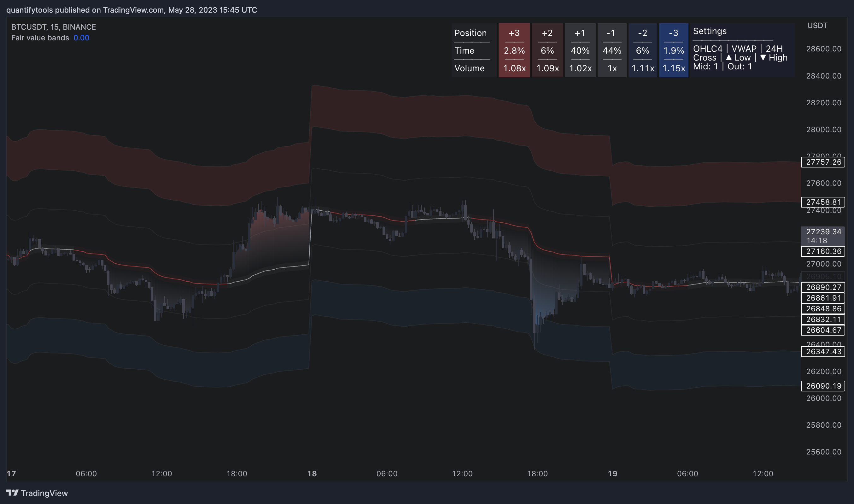Click the 28600.00 price axis tick
This screenshot has width=854, height=504.
click(x=824, y=49)
